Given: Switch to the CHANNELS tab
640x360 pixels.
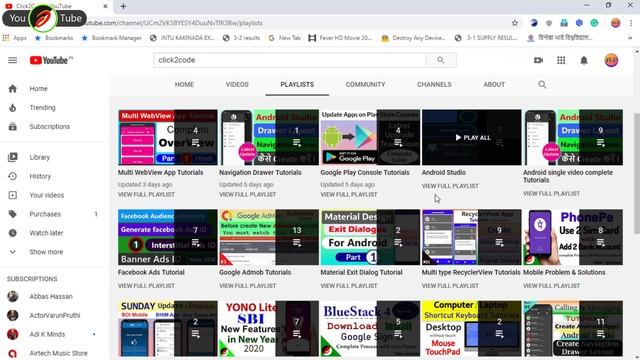Looking at the screenshot, I should click(x=434, y=84).
